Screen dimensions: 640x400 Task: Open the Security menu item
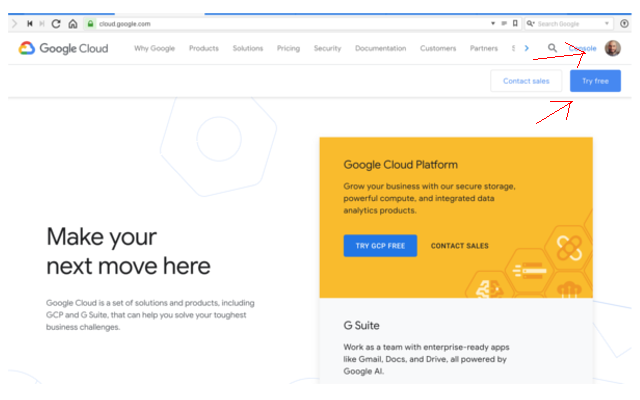(327, 48)
